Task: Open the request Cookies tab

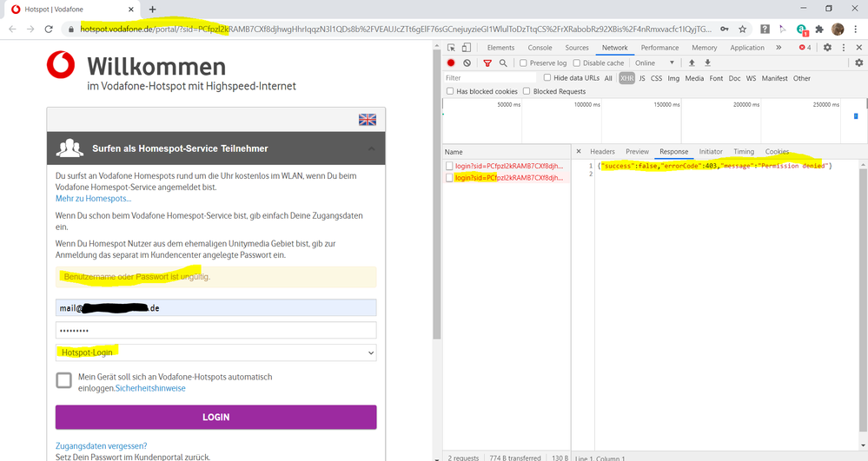Action: click(778, 151)
